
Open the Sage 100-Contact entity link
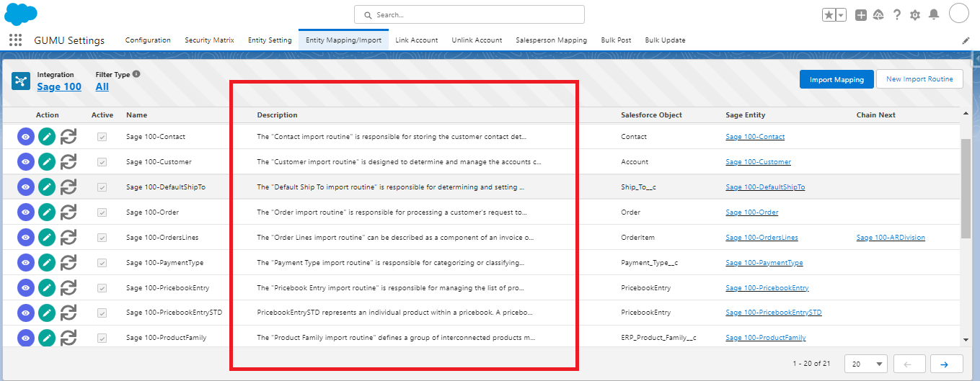pos(755,137)
